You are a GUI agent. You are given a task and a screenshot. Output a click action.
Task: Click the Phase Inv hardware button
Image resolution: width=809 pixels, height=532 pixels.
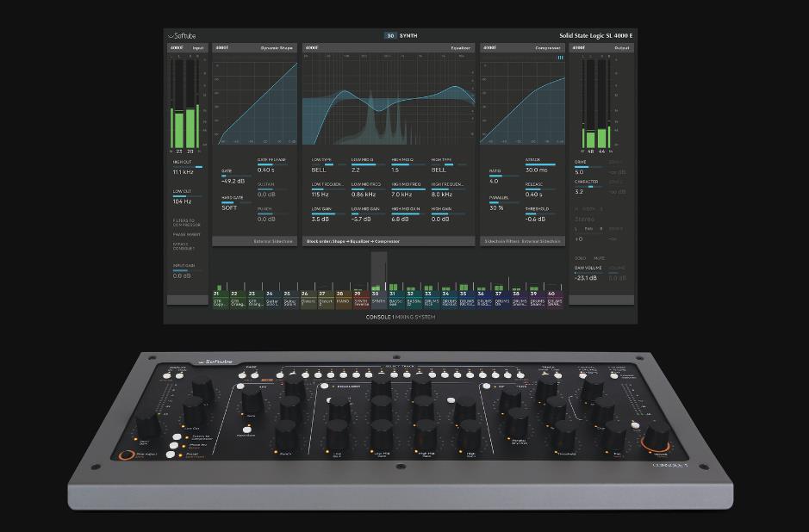175,445
